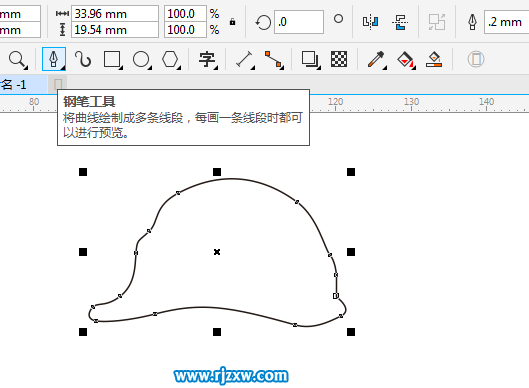Open the Zoom tool flyout arrow

(x=26, y=68)
